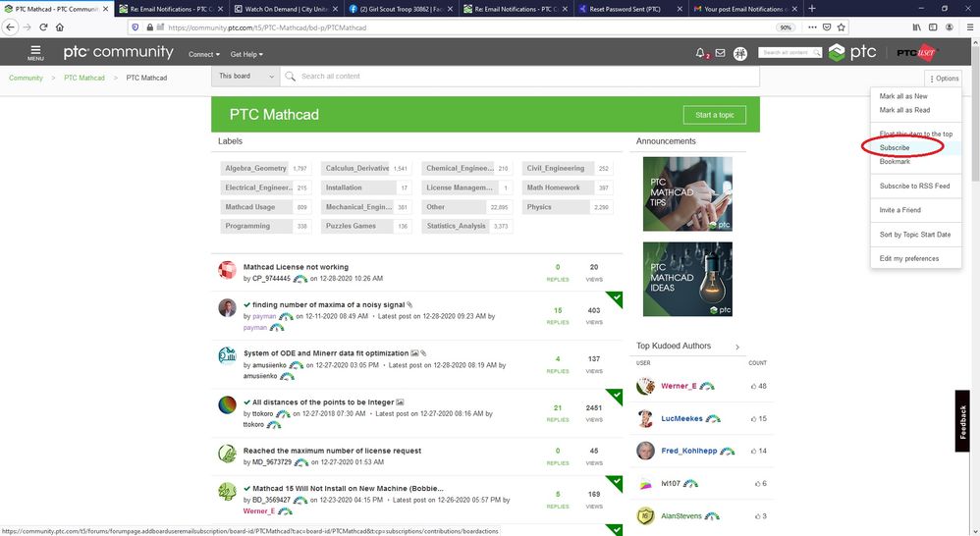The image size is (980, 536).
Task: Select the Calculus_Derivative label
Action: tap(356, 169)
